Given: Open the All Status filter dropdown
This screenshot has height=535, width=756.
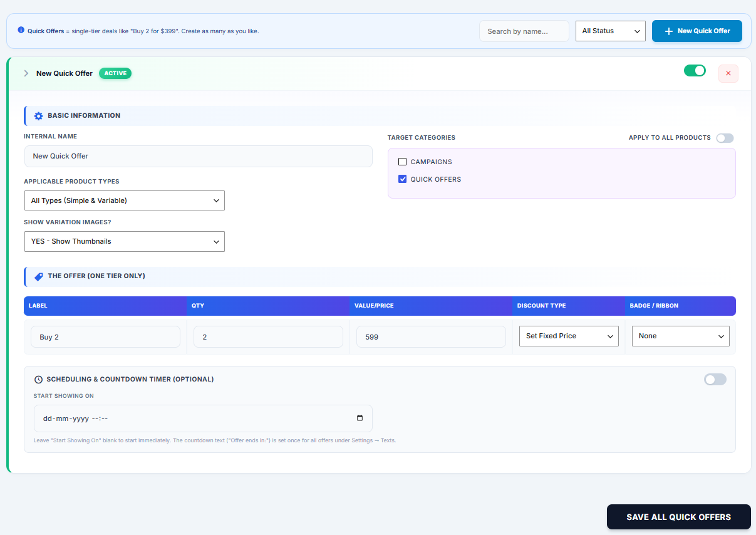Looking at the screenshot, I should coord(611,31).
